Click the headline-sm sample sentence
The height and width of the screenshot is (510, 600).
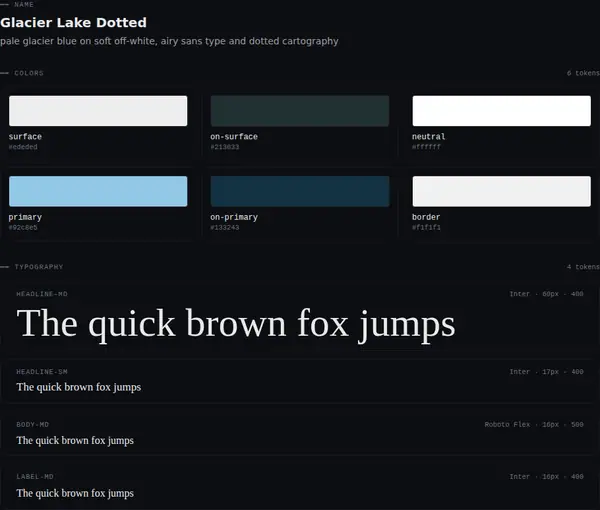[78, 387]
